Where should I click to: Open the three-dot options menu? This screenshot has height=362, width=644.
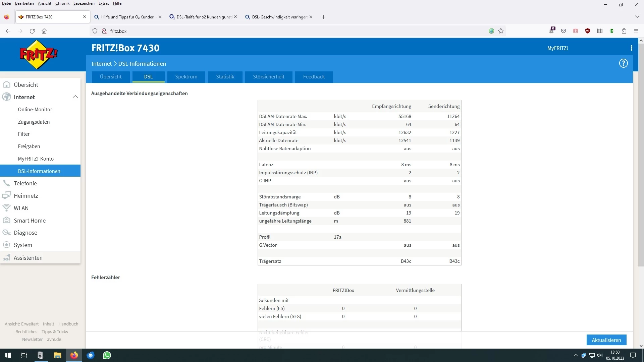631,48
